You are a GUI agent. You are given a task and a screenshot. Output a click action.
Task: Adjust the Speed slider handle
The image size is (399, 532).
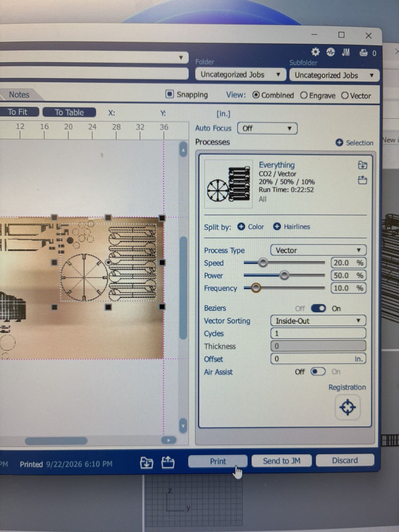click(263, 263)
